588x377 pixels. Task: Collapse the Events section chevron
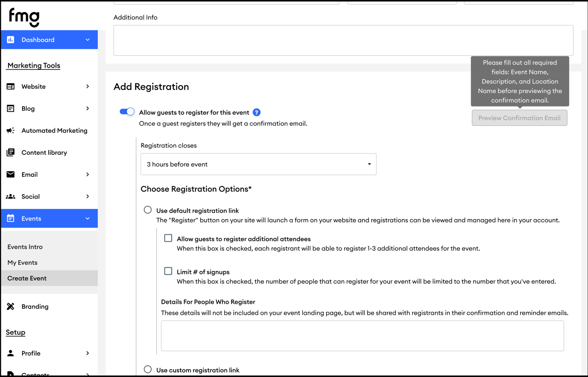pyautogui.click(x=87, y=219)
